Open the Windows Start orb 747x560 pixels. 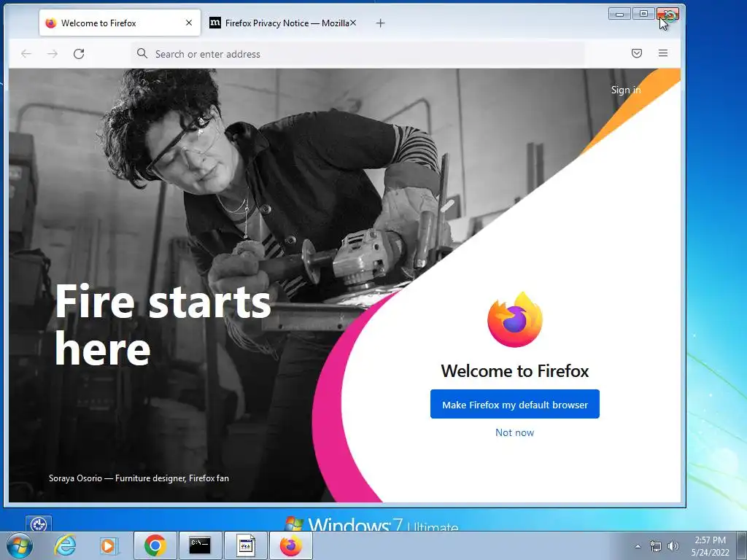(x=20, y=545)
